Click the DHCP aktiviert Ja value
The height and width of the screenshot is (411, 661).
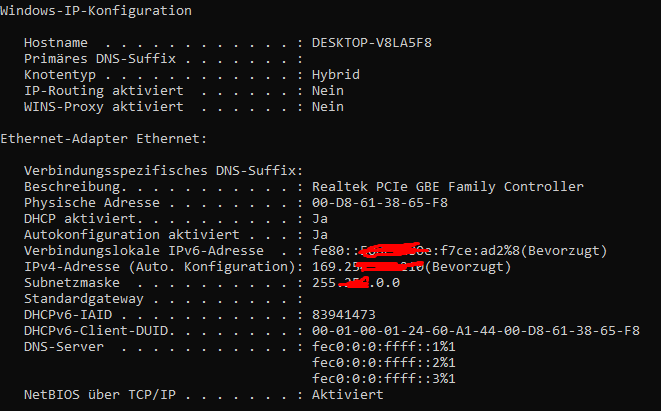click(x=320, y=219)
